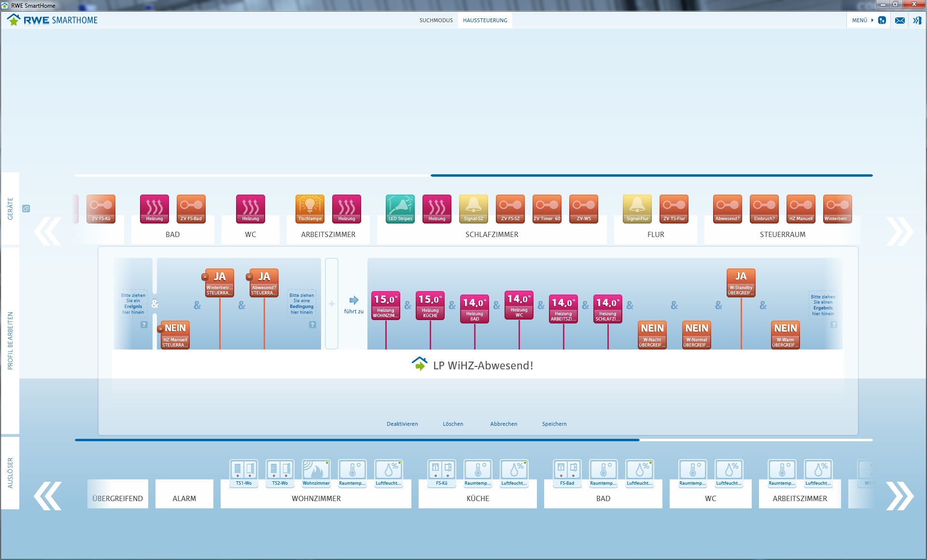Screen dimensions: 927x560
Task: Select the FS-Bad window sensor trigger
Action: [x=567, y=473]
